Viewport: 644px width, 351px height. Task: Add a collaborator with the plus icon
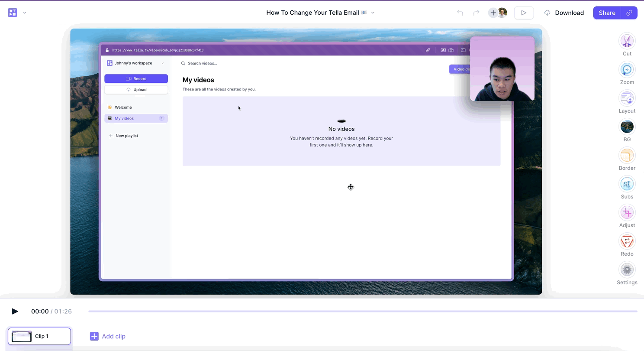[493, 13]
